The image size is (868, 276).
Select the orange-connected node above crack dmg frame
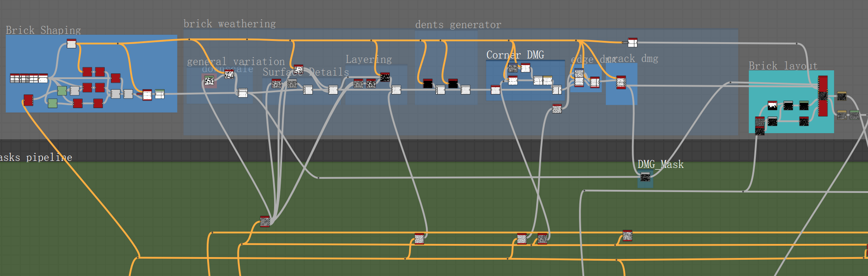[x=633, y=43]
